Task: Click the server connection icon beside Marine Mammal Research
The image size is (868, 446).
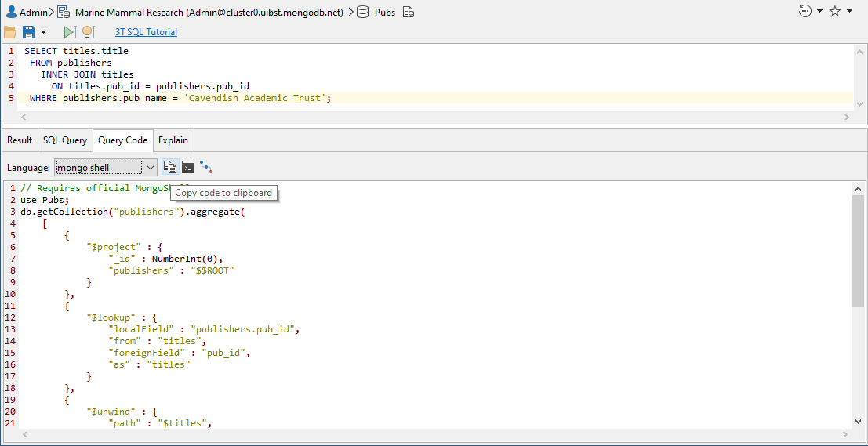Action: (x=64, y=12)
